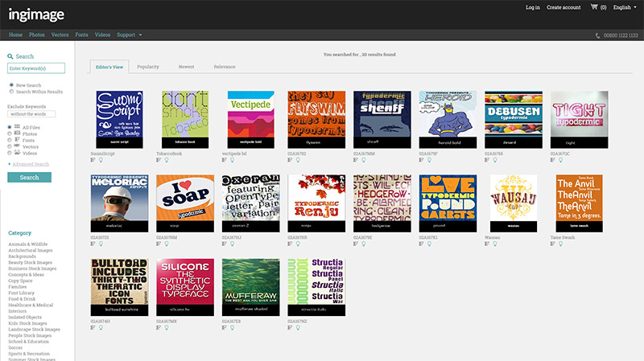Open the Create account link

[563, 7]
